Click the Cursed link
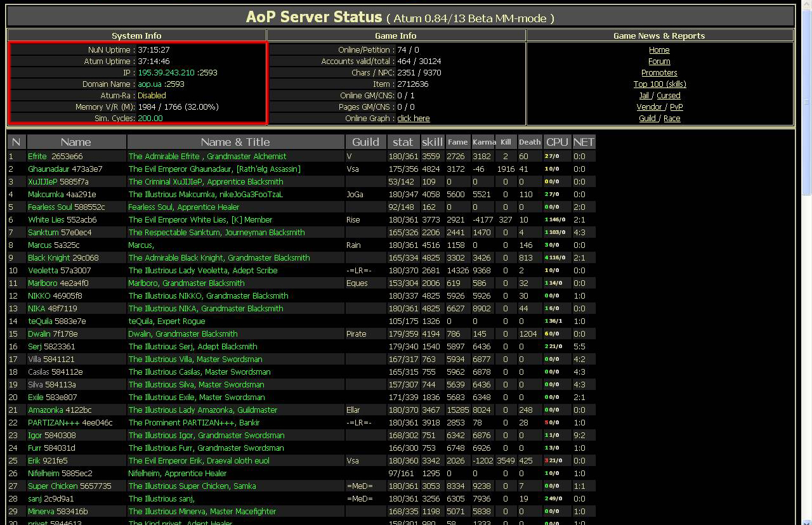Viewport: 812px width, 525px height. [x=669, y=96]
